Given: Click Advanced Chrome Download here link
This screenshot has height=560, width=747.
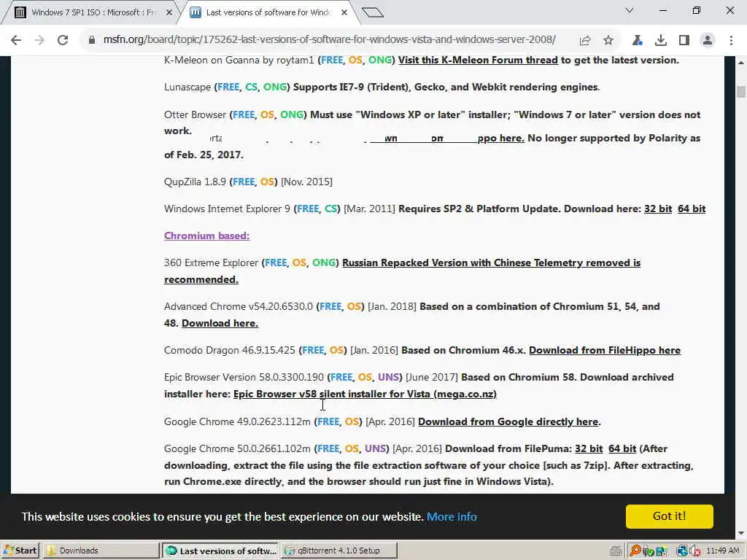Looking at the screenshot, I should coord(220,323).
